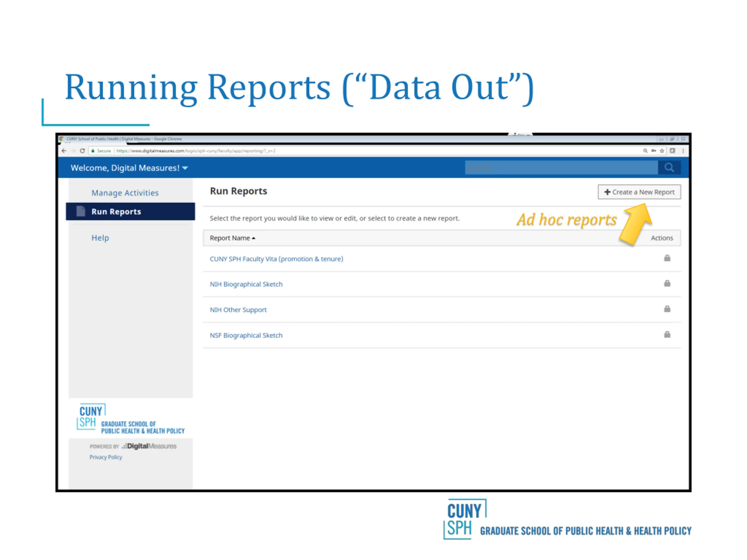
Task: Click the Actions column header
Action: tap(662, 238)
